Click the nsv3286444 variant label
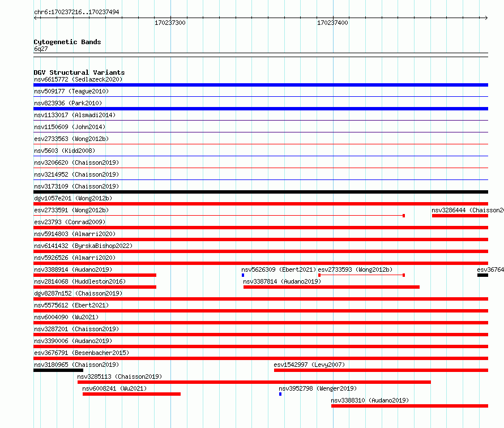 point(468,210)
